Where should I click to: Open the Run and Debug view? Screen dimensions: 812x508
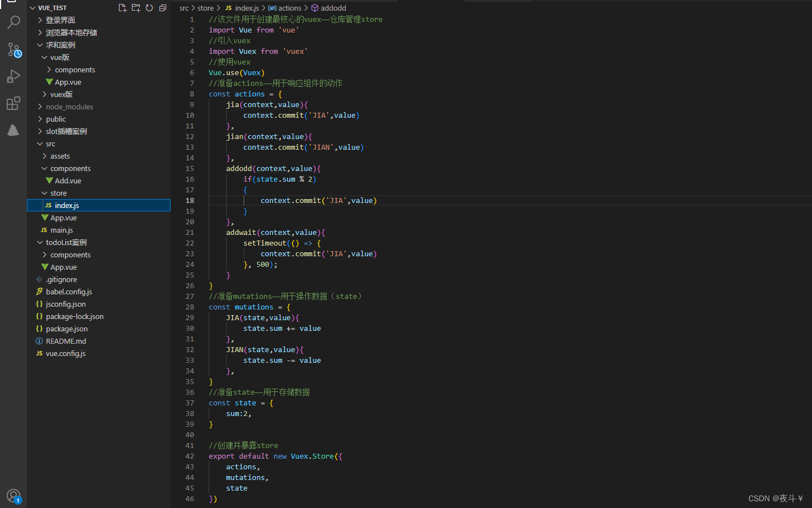tap(13, 76)
